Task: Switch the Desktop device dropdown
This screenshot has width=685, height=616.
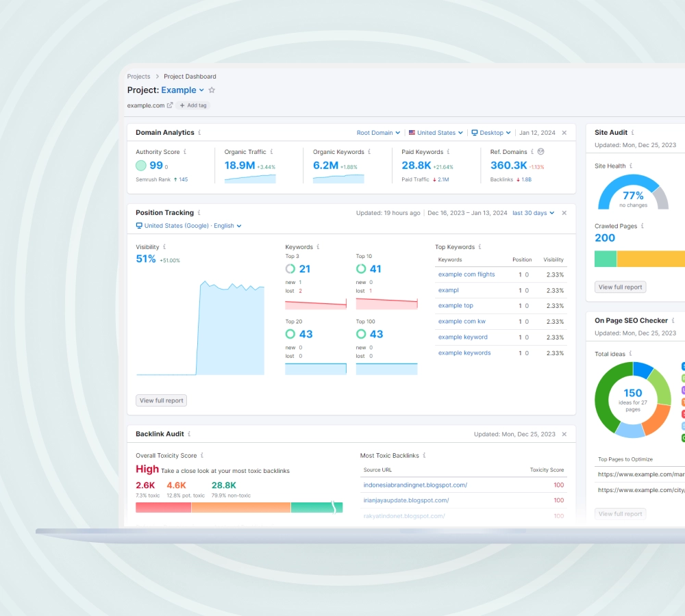Action: pyautogui.click(x=491, y=133)
